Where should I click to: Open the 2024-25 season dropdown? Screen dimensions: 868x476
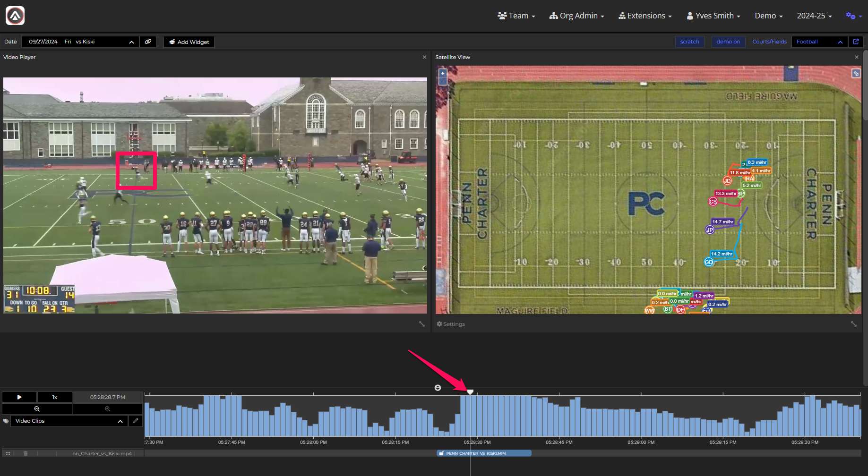coord(815,16)
